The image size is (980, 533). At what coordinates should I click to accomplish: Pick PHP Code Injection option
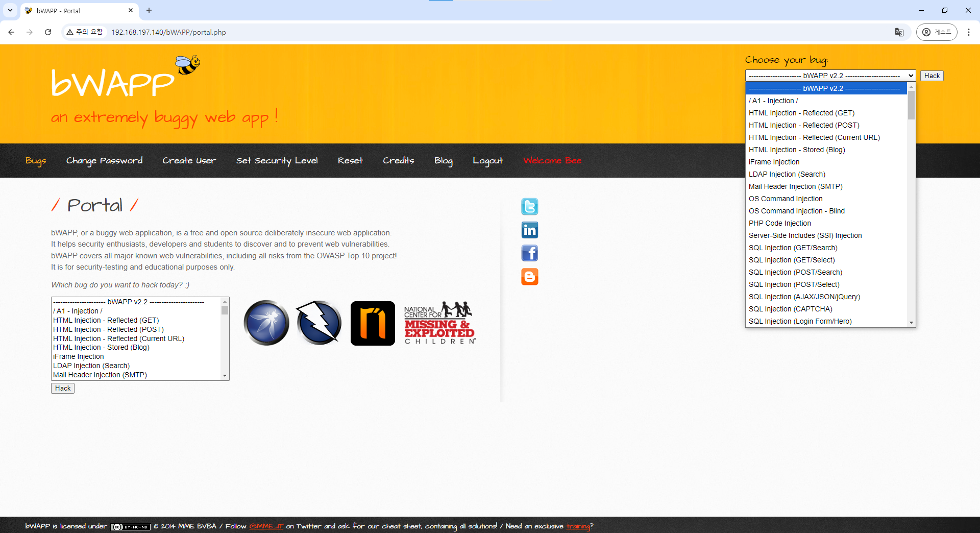[826, 223]
